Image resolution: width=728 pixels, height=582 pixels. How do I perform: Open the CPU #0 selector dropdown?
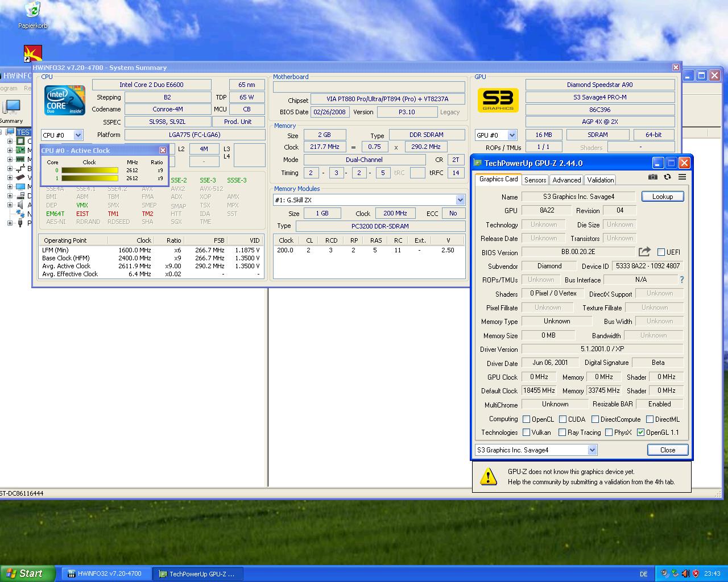point(78,135)
